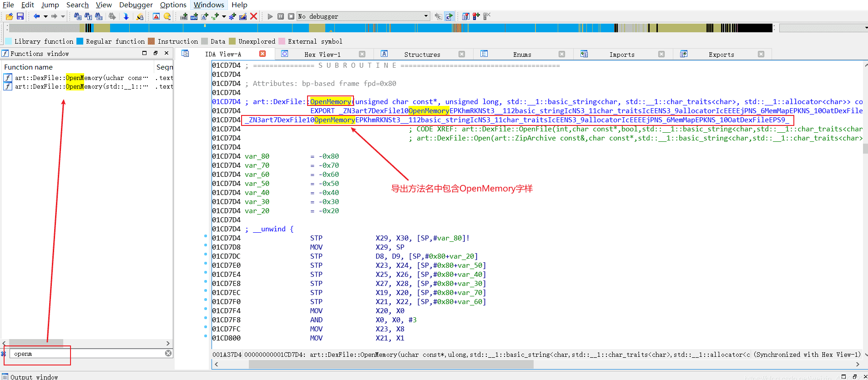
Task: Stop the process with the stop button
Action: click(291, 16)
